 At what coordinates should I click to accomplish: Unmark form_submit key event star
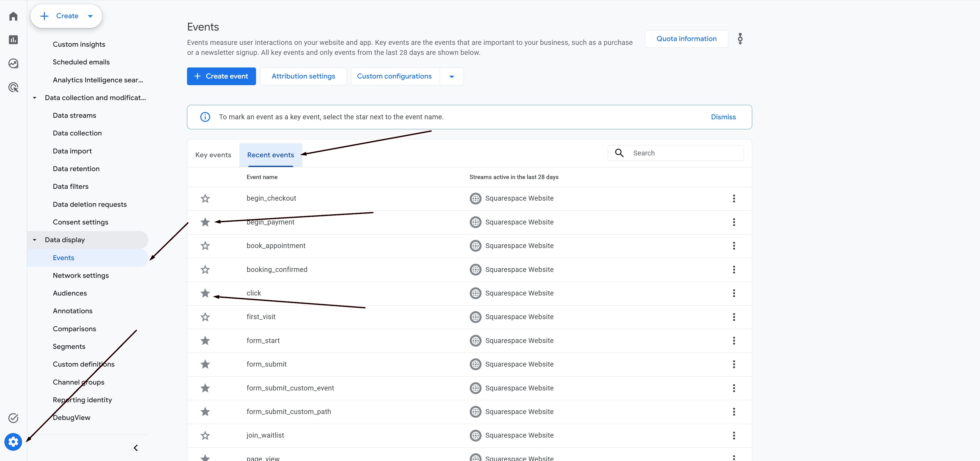tap(205, 364)
